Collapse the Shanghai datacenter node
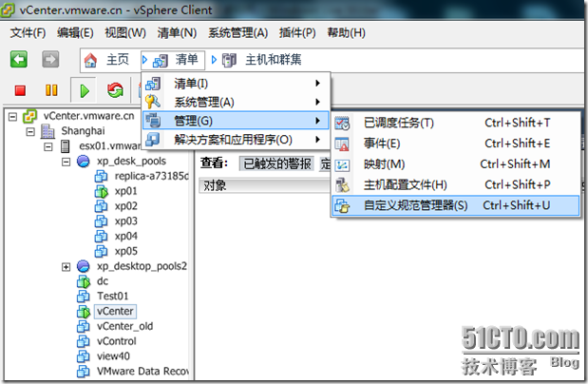 click(x=30, y=132)
